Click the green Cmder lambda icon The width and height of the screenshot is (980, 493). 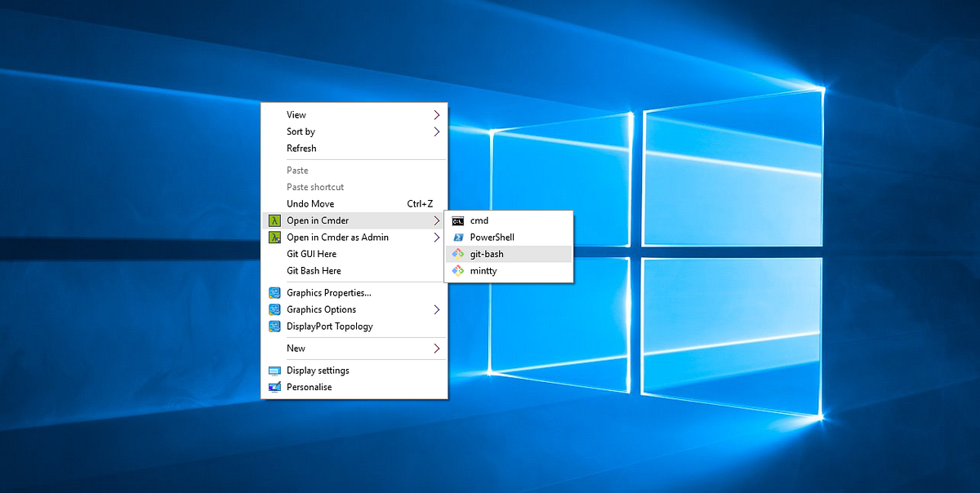[x=275, y=220]
